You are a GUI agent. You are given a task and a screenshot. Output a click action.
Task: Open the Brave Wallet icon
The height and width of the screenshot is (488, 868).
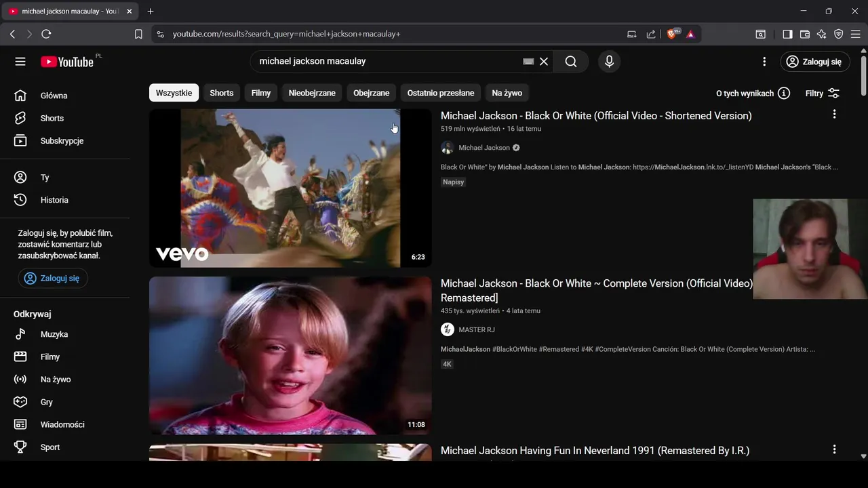point(805,34)
